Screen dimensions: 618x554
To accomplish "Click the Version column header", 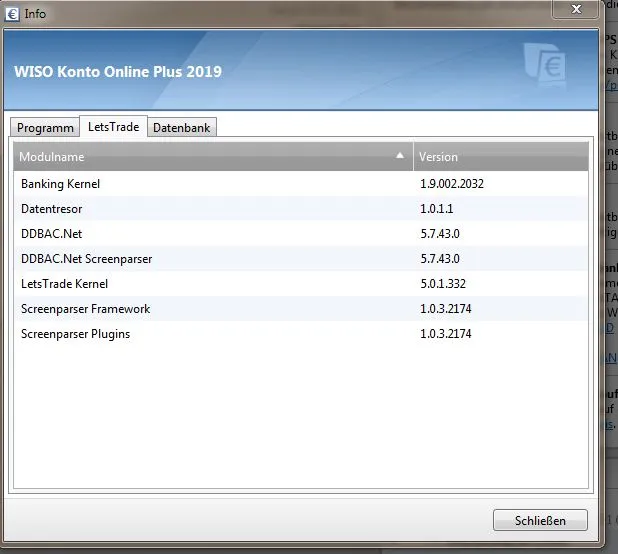I will 438,157.
